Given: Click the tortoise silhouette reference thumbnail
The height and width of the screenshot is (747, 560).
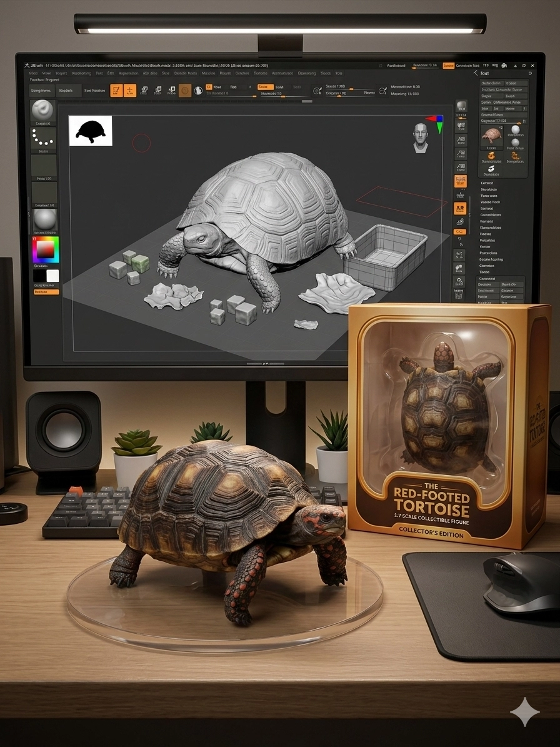Looking at the screenshot, I should pyautogui.click(x=91, y=131).
